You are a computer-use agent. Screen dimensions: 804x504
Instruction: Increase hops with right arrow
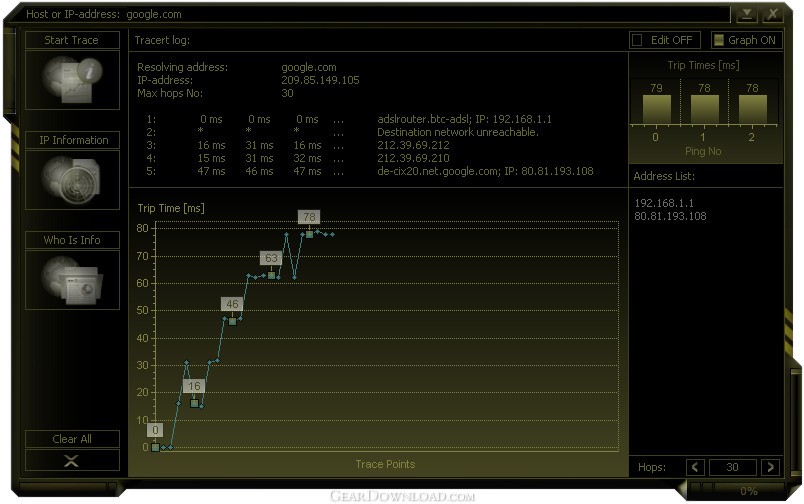coord(770,467)
